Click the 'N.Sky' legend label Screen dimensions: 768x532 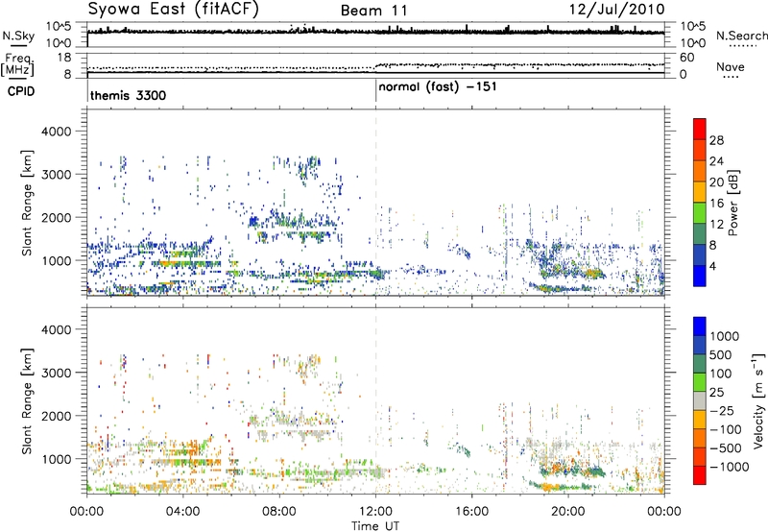(18, 36)
